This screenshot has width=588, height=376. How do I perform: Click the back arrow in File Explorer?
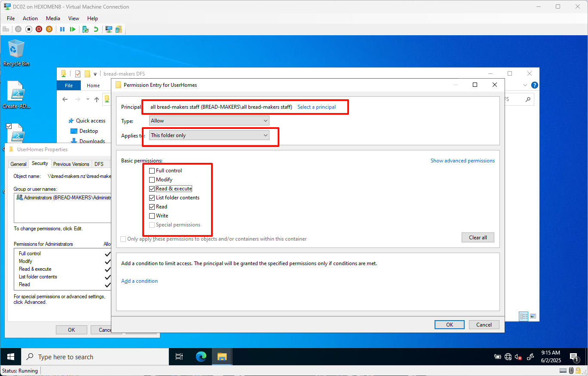click(x=65, y=99)
